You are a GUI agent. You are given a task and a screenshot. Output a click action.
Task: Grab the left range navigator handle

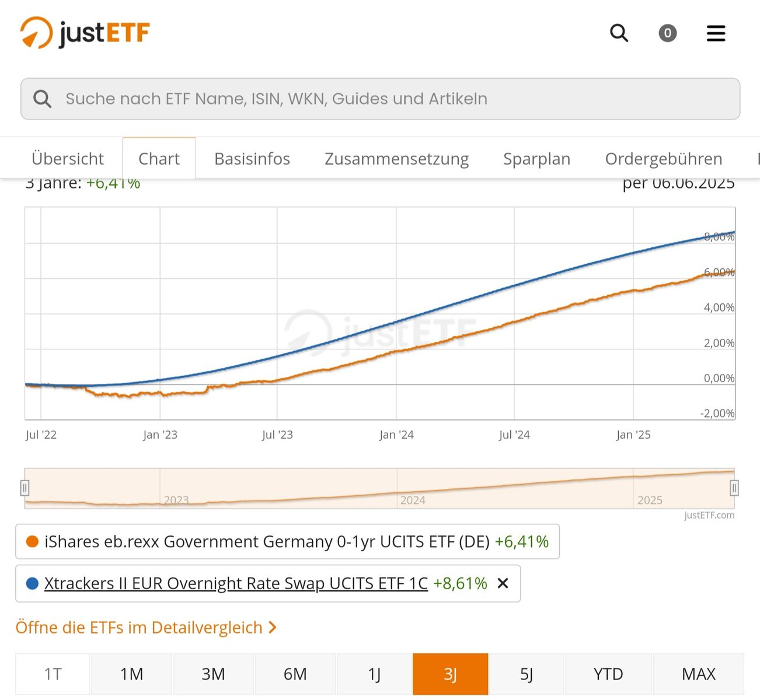25,488
